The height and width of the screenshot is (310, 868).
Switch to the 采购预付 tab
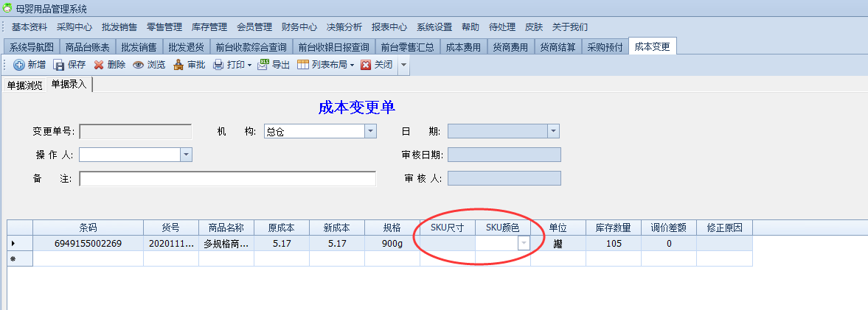pos(605,47)
